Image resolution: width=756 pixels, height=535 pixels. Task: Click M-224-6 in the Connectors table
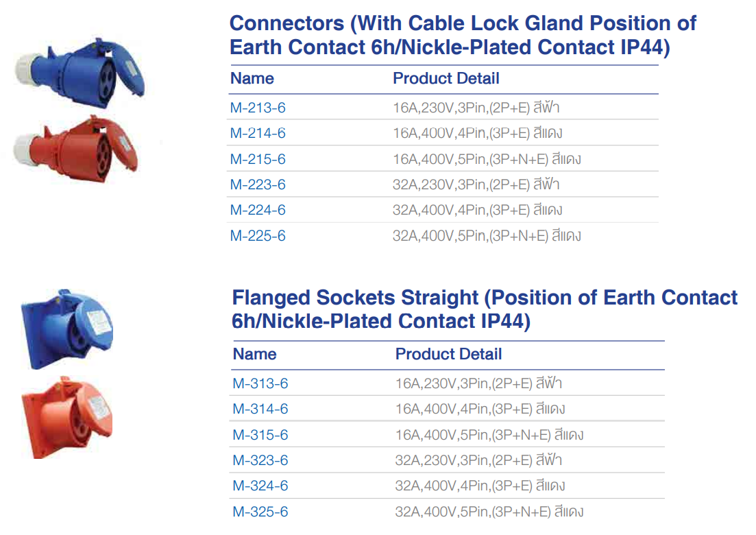pyautogui.click(x=258, y=210)
